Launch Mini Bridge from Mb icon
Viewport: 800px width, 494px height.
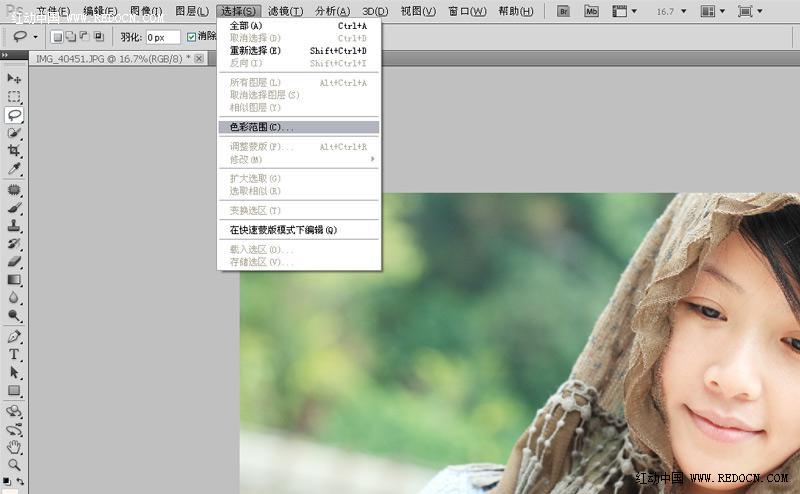point(591,11)
